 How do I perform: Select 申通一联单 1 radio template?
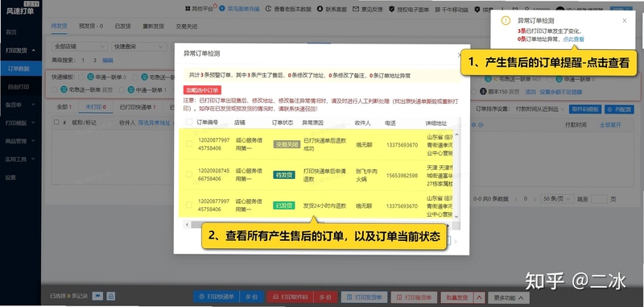point(122,89)
